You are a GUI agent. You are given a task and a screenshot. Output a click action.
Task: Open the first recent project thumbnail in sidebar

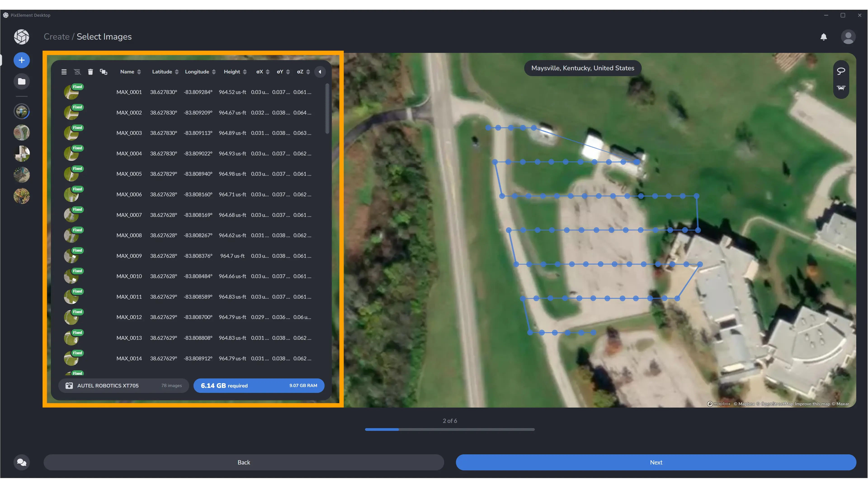[21, 111]
